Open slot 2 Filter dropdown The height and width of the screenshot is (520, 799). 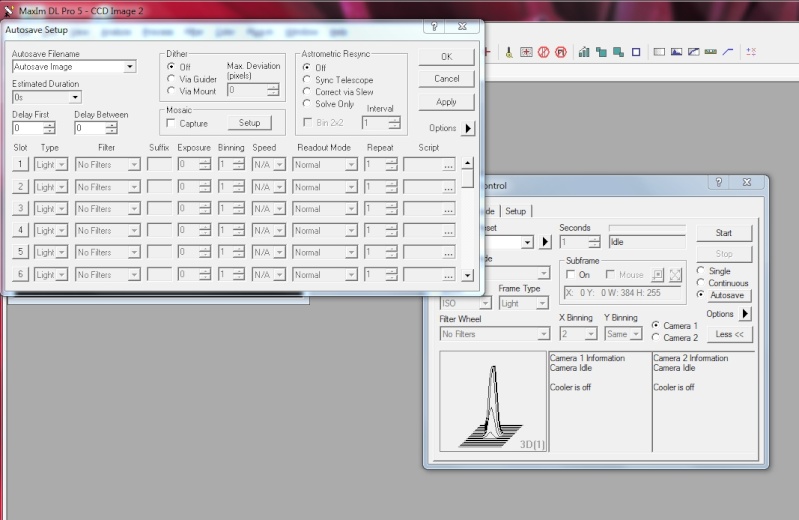[134, 187]
